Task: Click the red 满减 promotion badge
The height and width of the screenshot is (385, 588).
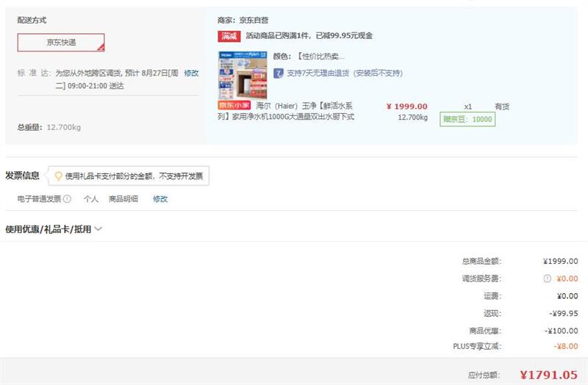Action: [229, 35]
